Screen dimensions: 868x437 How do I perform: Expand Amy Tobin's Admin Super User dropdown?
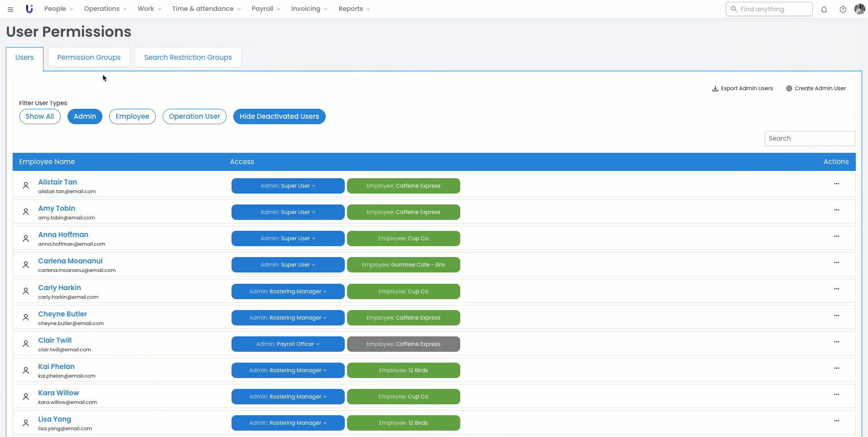coord(288,212)
